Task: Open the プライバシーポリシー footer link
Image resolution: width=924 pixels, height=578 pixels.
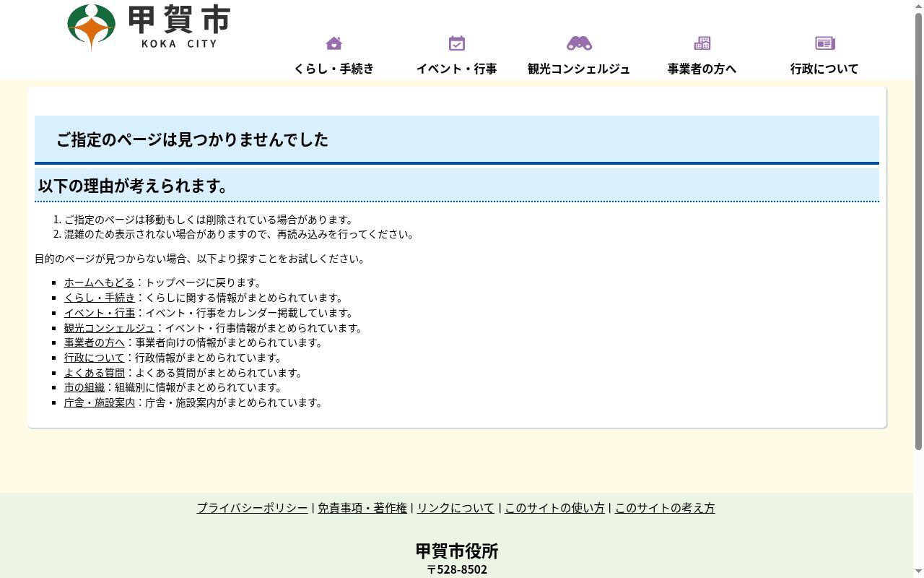Action: click(253, 508)
